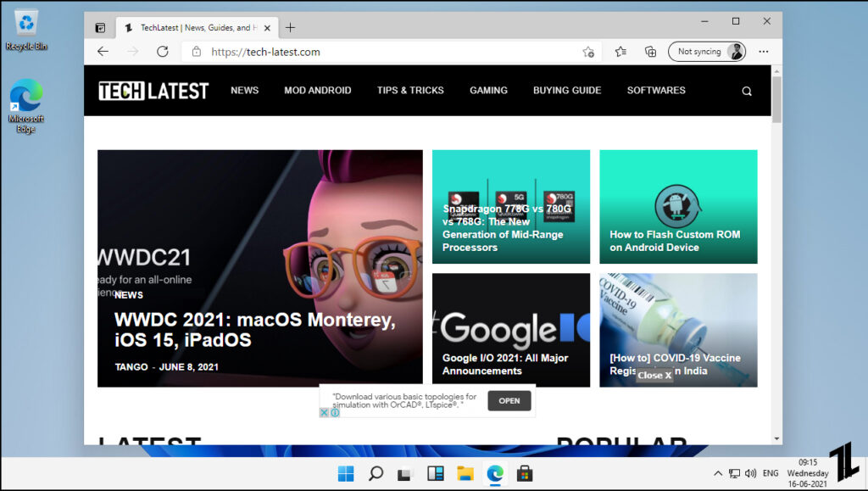Viewport: 868px width, 491px height.
Task: Open Widgets icon on the taskbar
Action: (436, 473)
